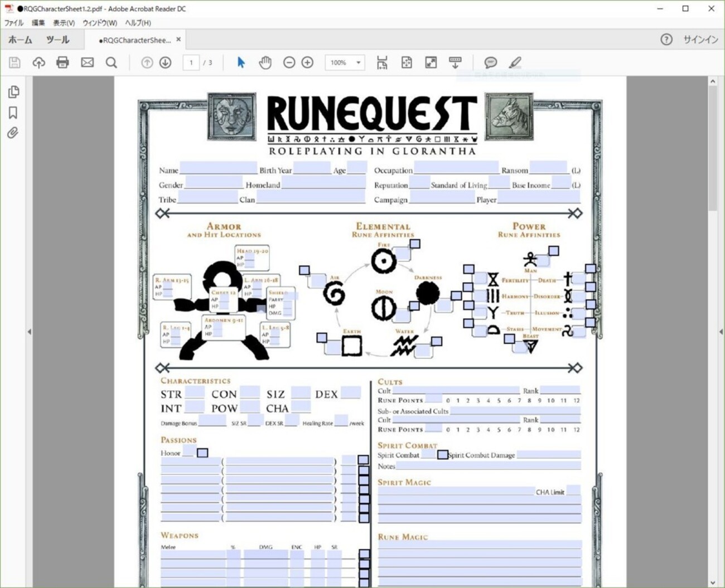Close the RQGCharacterSheet document tab

[178, 40]
